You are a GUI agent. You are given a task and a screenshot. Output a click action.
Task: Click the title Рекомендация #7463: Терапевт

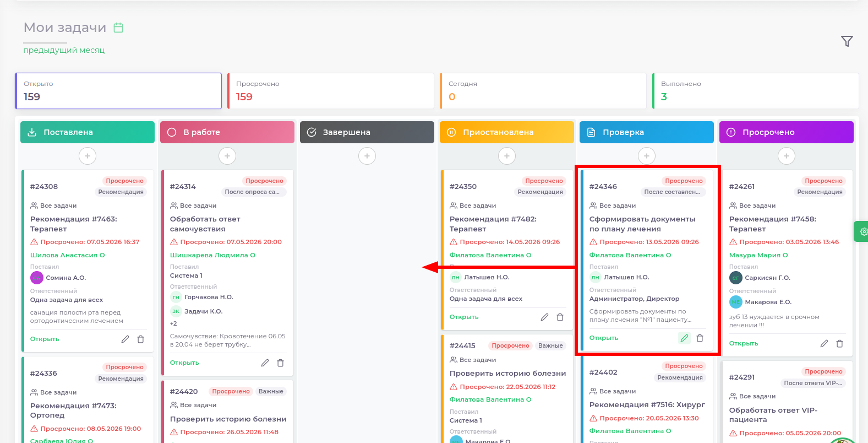click(x=74, y=224)
